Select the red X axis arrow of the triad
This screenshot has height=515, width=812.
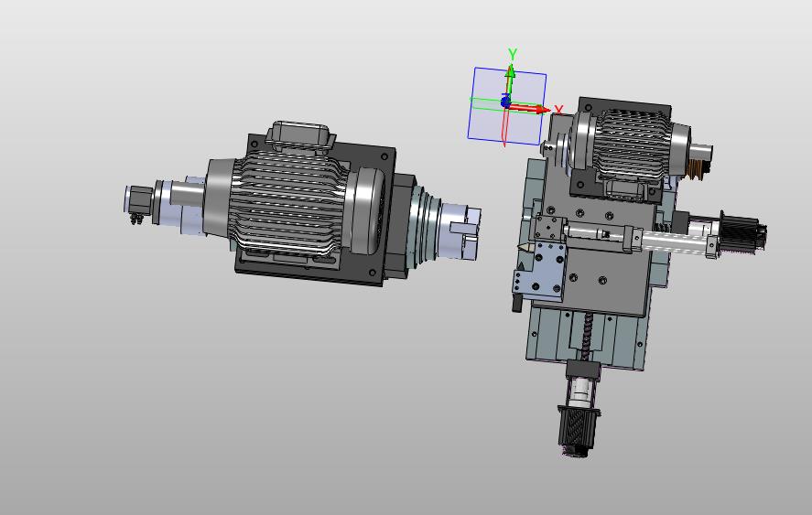tap(529, 109)
